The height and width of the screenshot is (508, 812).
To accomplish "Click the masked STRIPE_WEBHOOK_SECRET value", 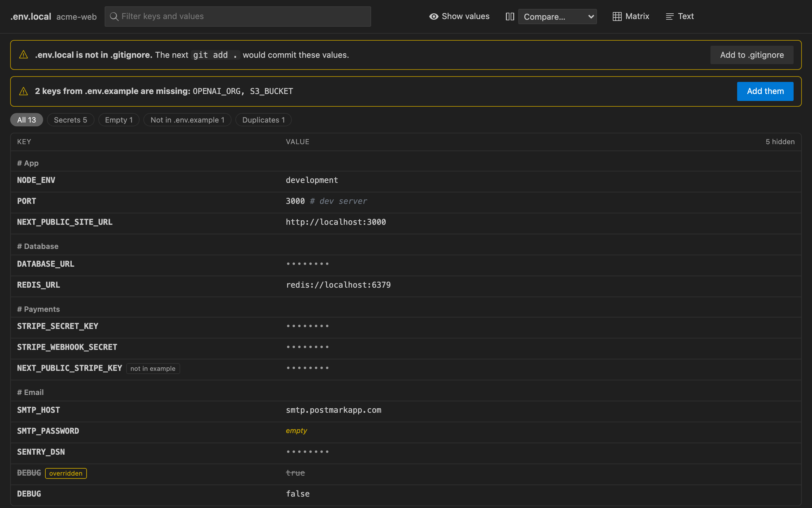I will [x=308, y=347].
